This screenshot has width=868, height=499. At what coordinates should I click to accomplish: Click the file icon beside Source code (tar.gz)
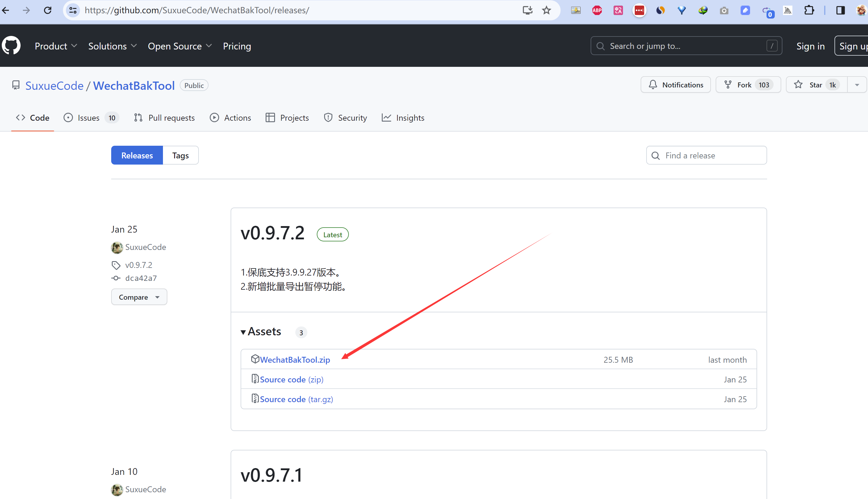pos(255,398)
